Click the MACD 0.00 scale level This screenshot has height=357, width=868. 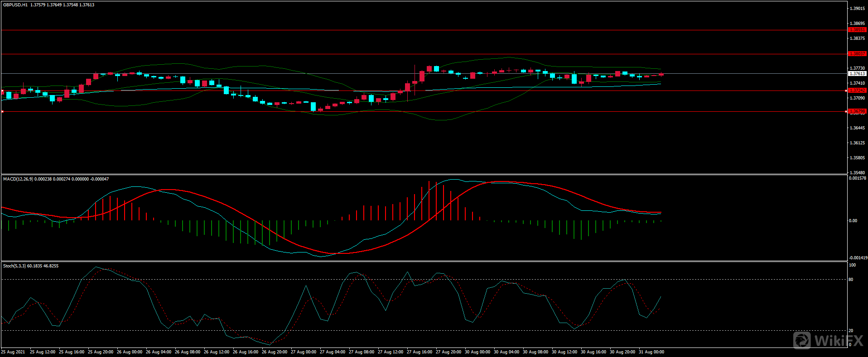coord(853,221)
